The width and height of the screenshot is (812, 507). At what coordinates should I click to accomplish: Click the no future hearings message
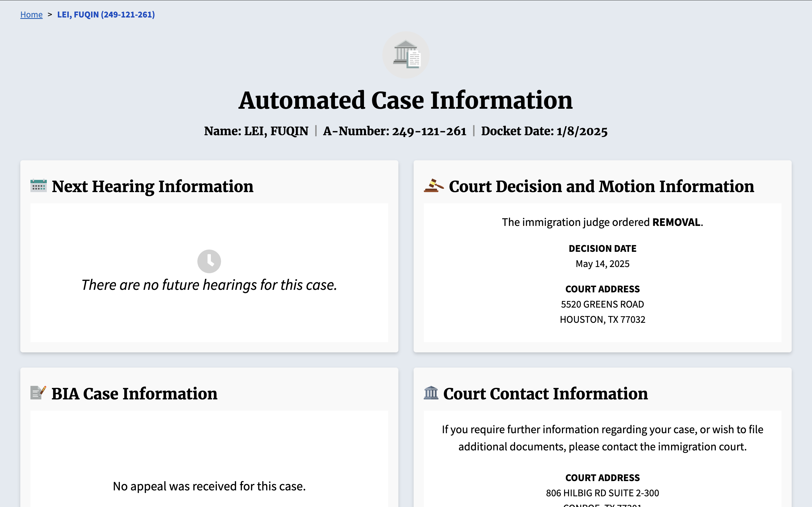click(209, 285)
